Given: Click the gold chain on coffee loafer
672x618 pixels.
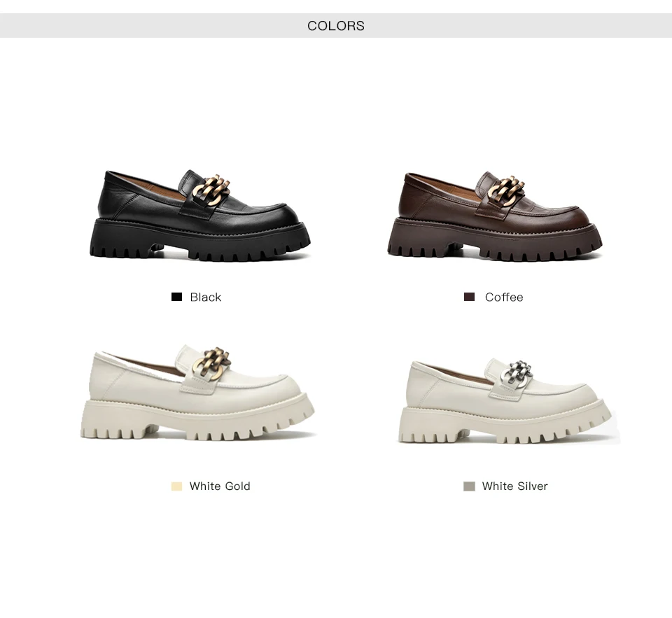Looking at the screenshot, I should coord(507,192).
